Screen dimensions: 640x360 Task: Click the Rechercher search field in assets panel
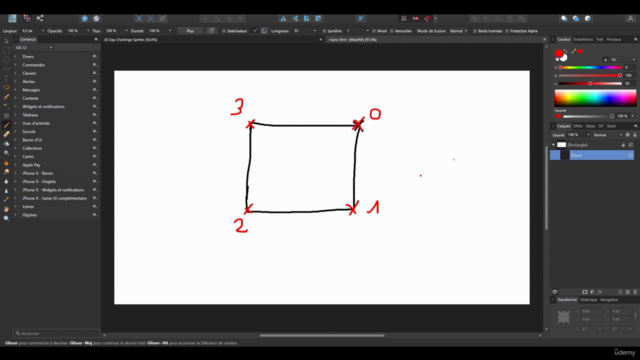pos(56,333)
